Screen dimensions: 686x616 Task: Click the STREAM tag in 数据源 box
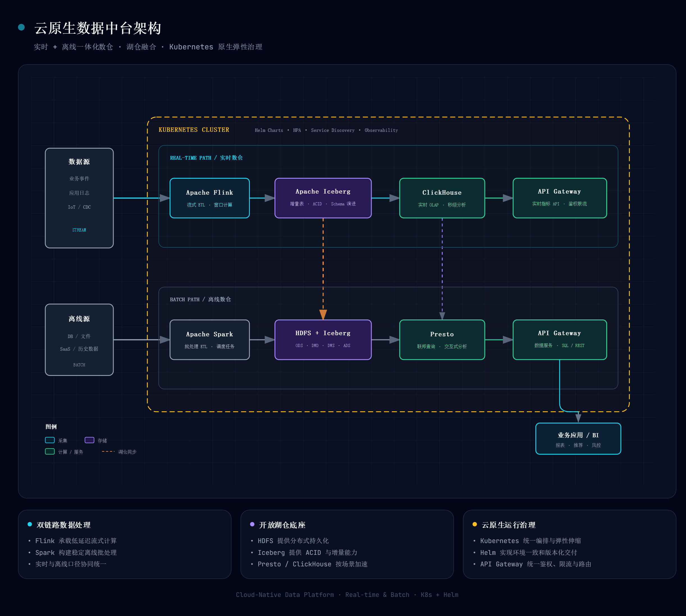point(79,230)
